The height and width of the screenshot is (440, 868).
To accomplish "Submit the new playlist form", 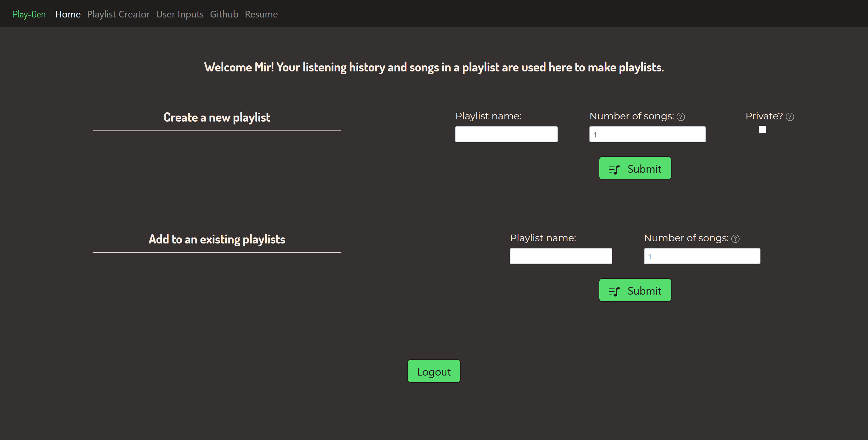I will (635, 168).
